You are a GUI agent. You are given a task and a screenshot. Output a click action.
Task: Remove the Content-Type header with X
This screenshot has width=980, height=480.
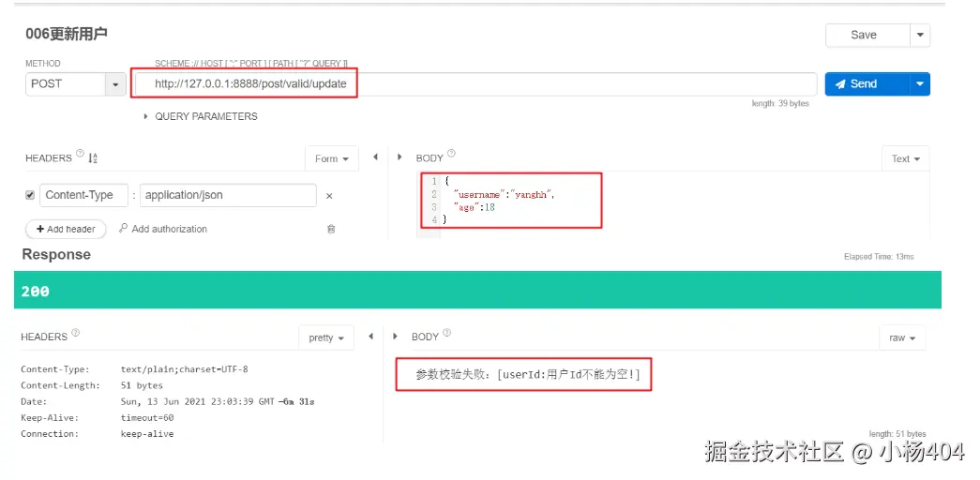coord(329,196)
